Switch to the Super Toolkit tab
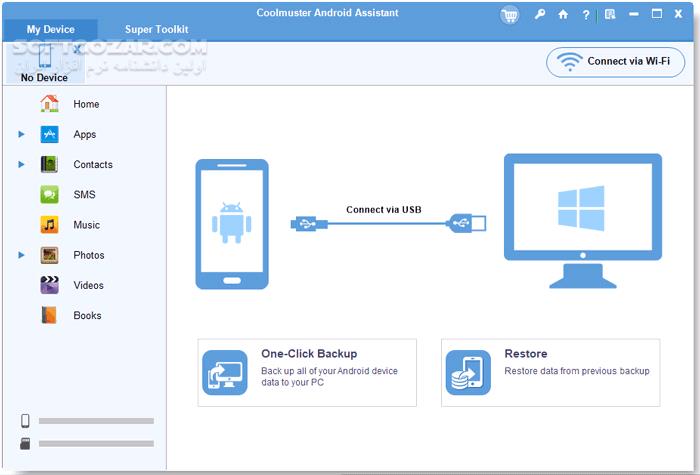Image resolution: width=700 pixels, height=475 pixels. [156, 29]
